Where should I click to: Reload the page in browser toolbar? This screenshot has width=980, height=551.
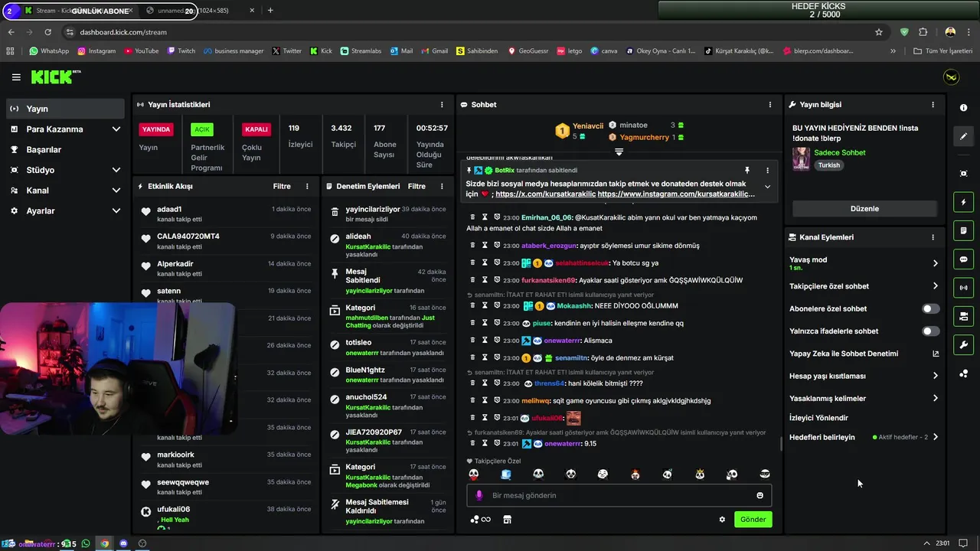click(x=47, y=32)
